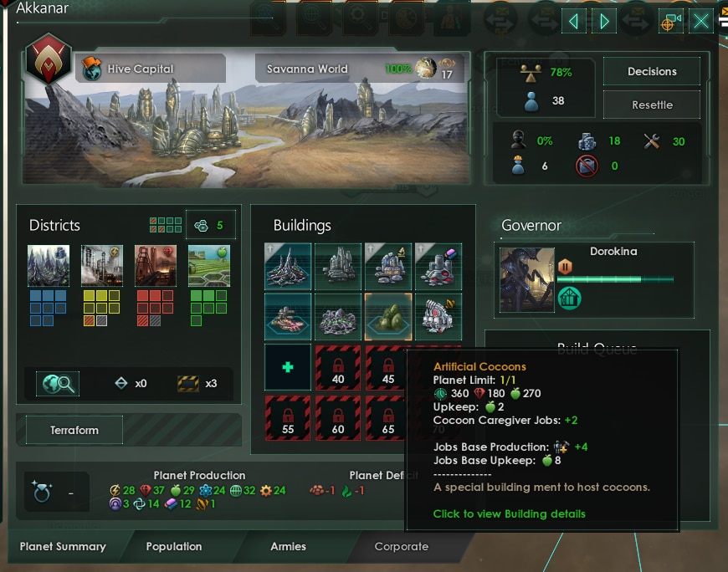728x572 pixels.
Task: Click the Terraform button
Action: click(74, 430)
